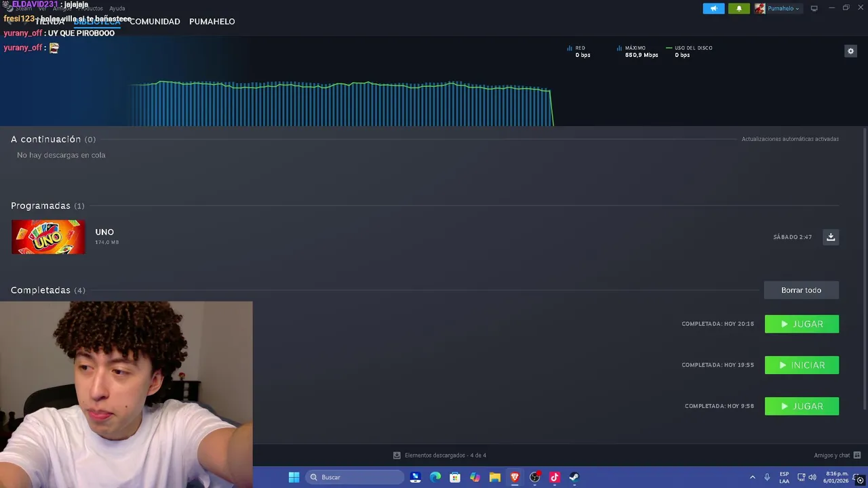Select the UNO game title

104,232
